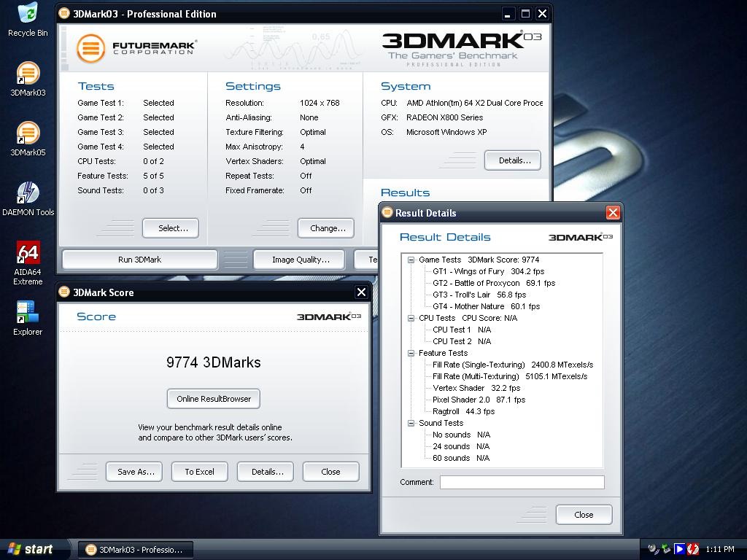Select 24 sounds N/A row
This screenshot has height=560, width=747.
point(461,446)
